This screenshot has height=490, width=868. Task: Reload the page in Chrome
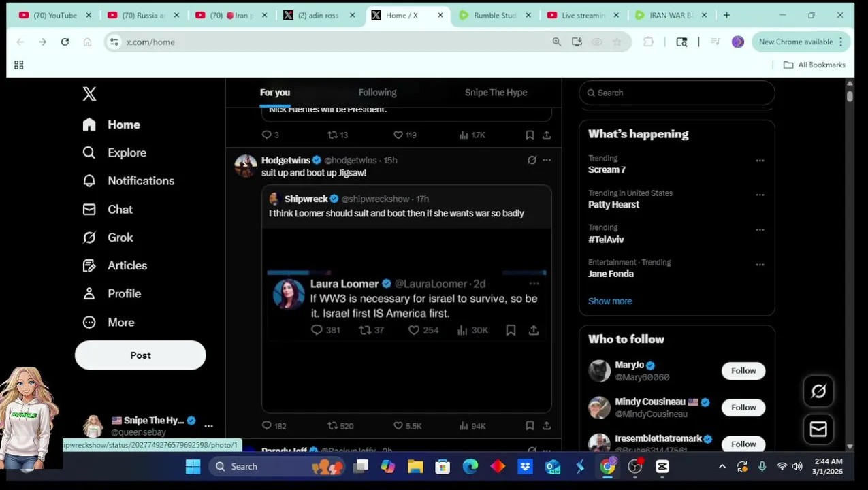coord(65,42)
